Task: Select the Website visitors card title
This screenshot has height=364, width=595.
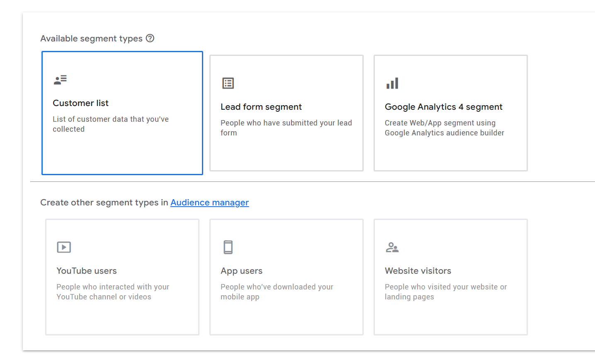Action: pos(418,271)
